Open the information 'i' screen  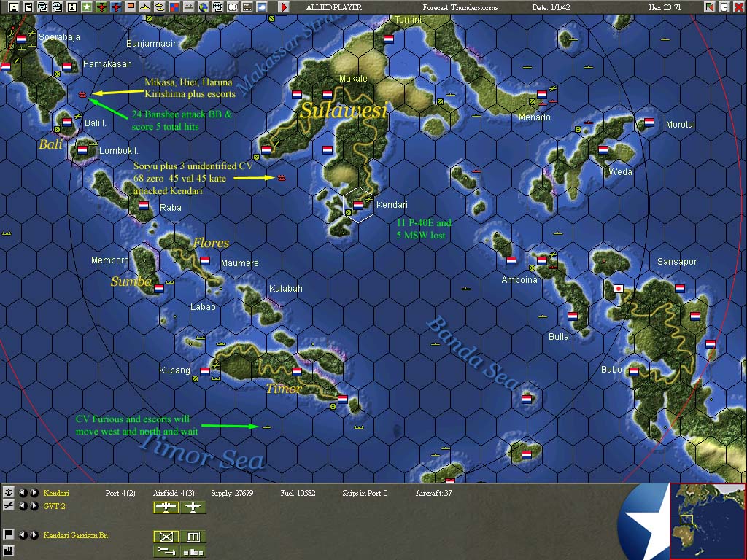72,7
